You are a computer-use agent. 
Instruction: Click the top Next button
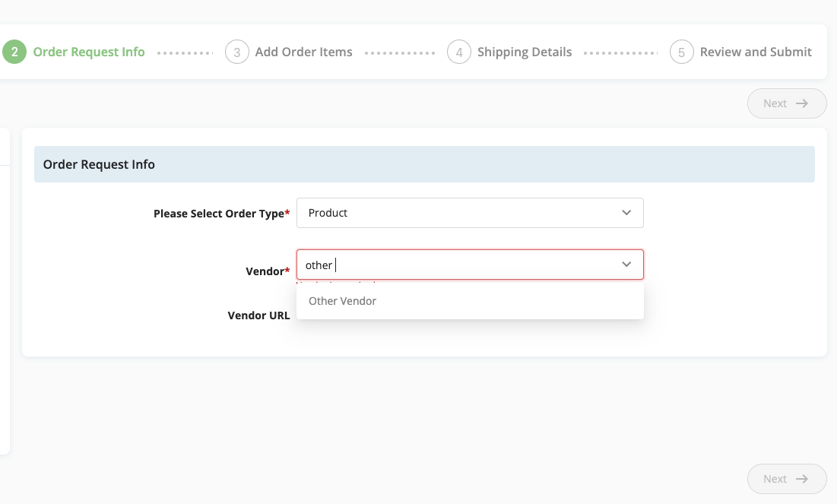point(787,103)
